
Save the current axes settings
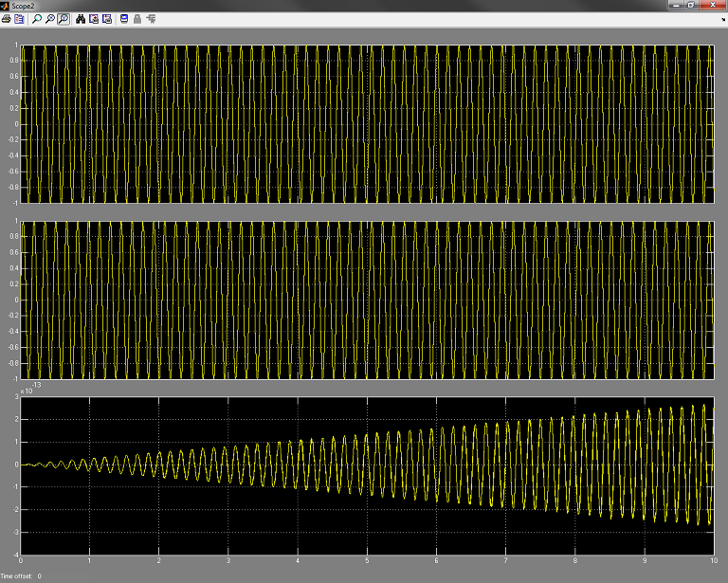click(x=94, y=19)
